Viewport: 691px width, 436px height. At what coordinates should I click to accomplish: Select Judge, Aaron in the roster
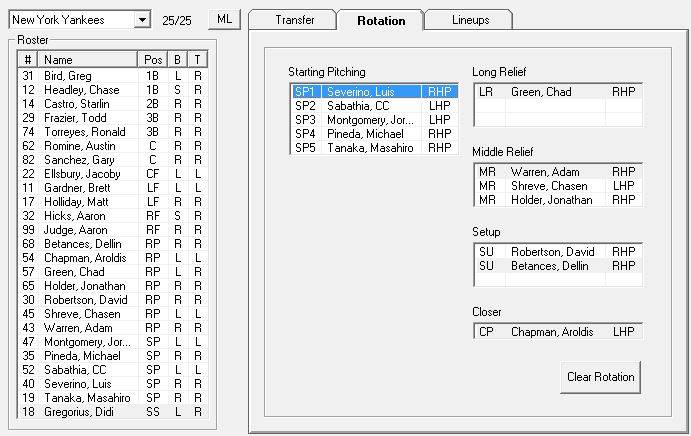(113, 230)
